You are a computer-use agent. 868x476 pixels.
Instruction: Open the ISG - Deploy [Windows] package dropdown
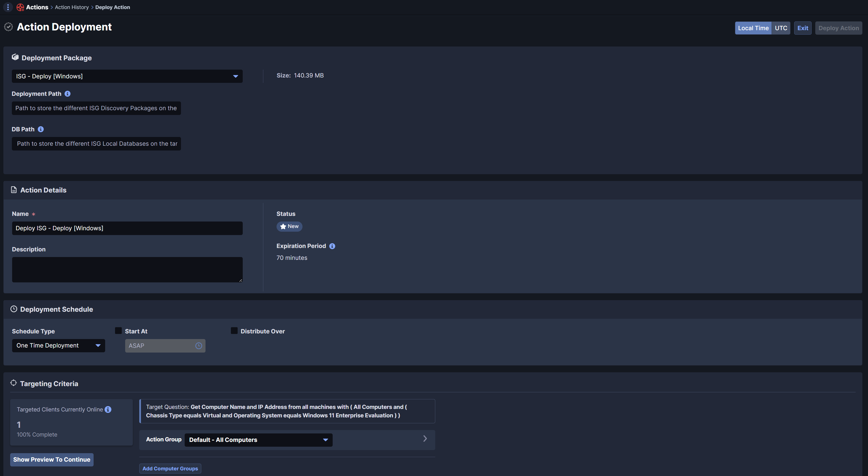click(127, 76)
